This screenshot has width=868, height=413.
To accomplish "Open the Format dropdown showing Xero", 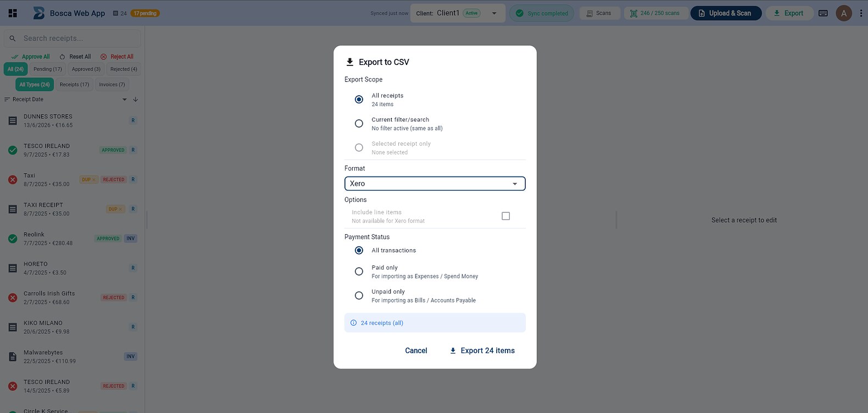I will 435,184.
